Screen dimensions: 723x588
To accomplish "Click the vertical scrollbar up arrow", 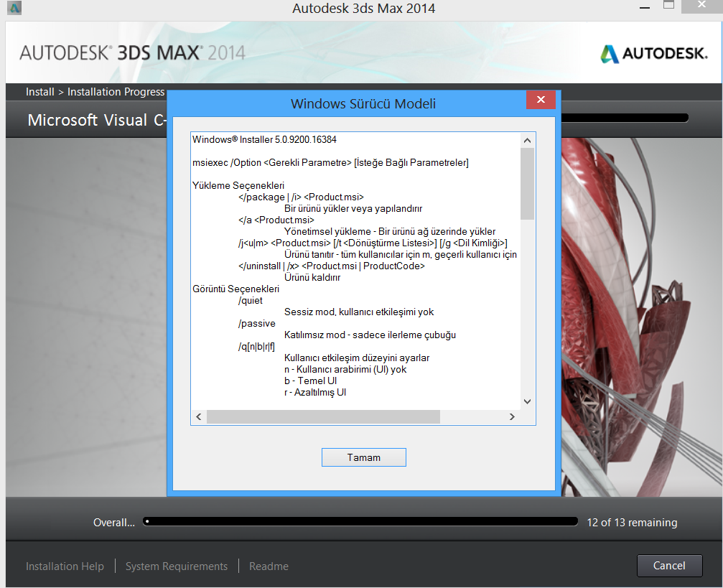I will tap(528, 140).
